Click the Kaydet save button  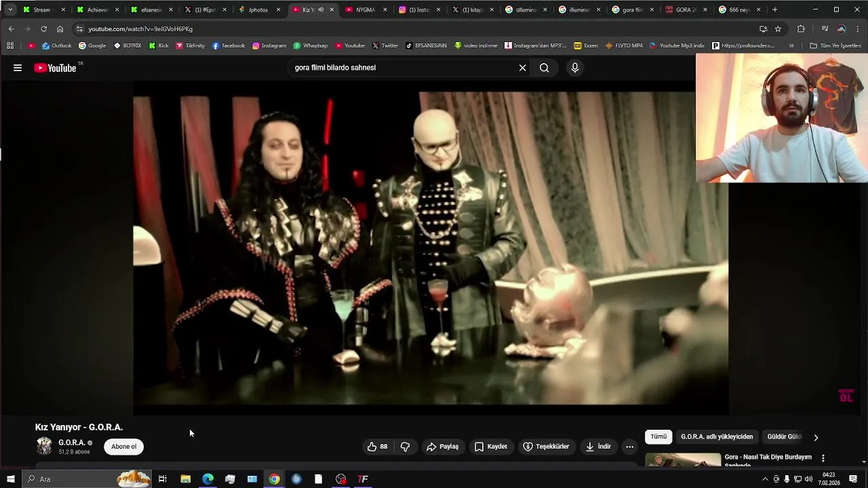pyautogui.click(x=491, y=447)
